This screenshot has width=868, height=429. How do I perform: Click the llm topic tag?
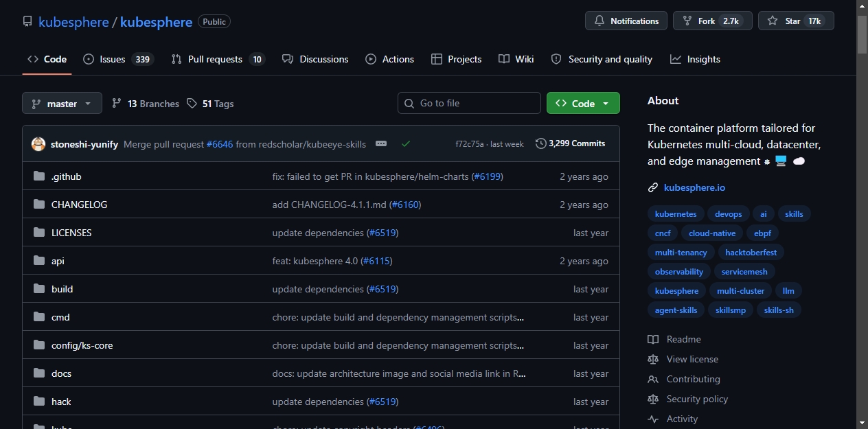[788, 291]
